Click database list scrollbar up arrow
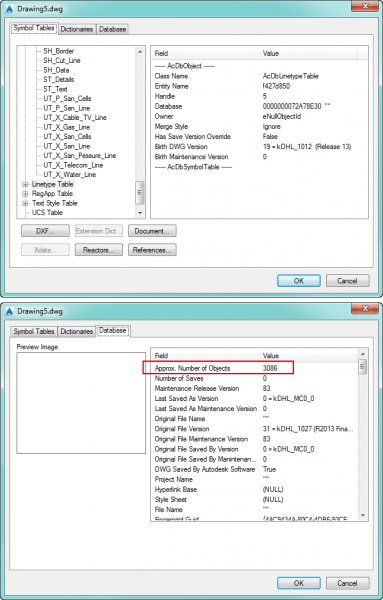Screen dimensions: 383x600 (363, 354)
